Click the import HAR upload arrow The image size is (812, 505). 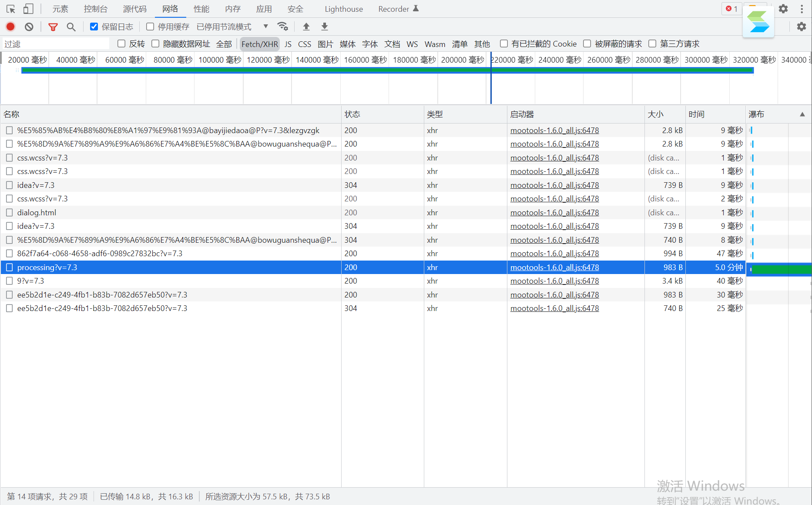pos(306,27)
